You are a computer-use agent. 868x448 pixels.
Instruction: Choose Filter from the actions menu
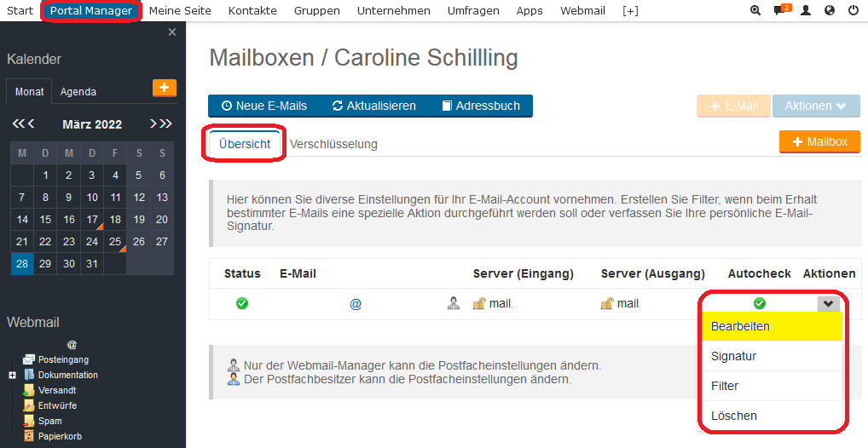(773, 386)
